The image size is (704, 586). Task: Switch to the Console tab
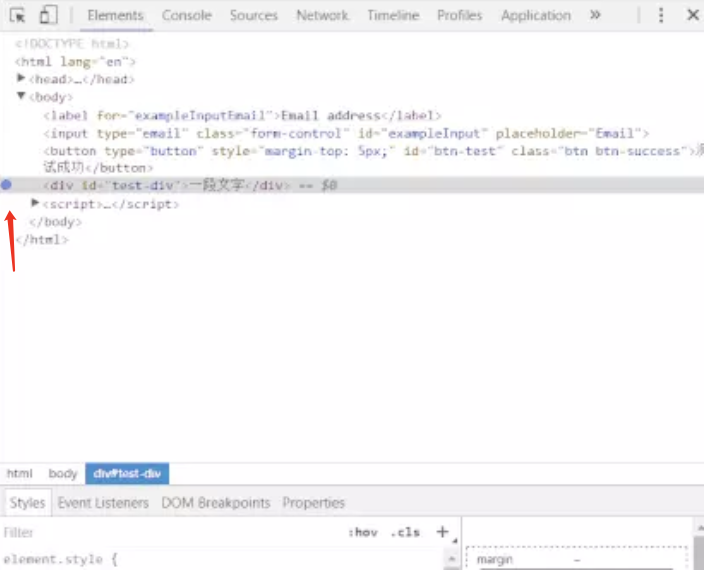tap(187, 16)
